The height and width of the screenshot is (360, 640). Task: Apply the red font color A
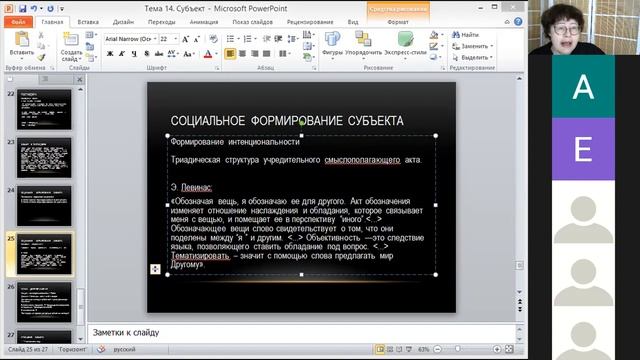pos(208,53)
